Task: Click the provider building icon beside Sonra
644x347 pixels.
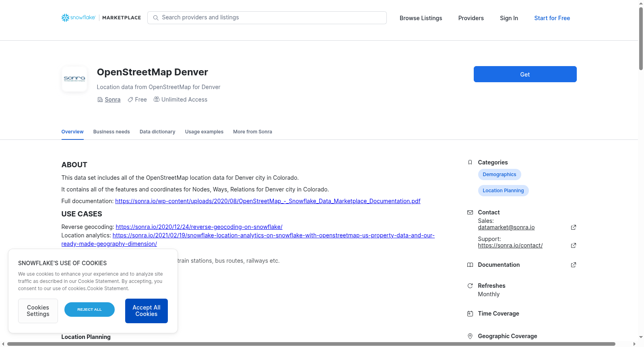Action: (100, 100)
